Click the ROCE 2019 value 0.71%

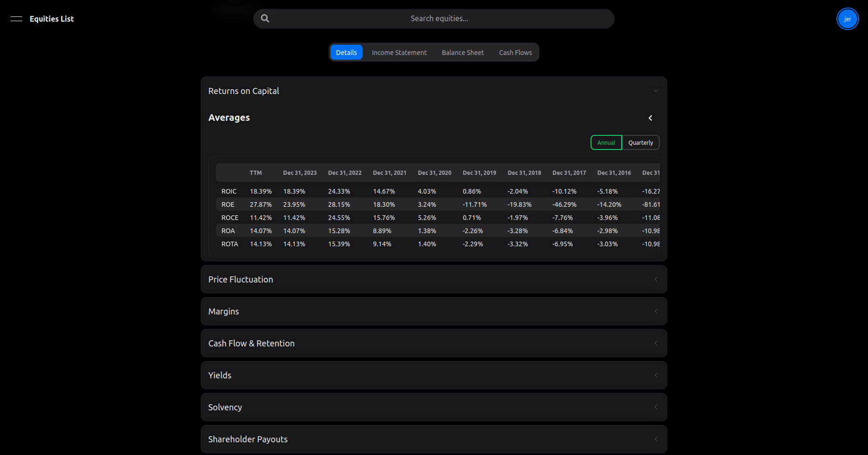pyautogui.click(x=472, y=218)
